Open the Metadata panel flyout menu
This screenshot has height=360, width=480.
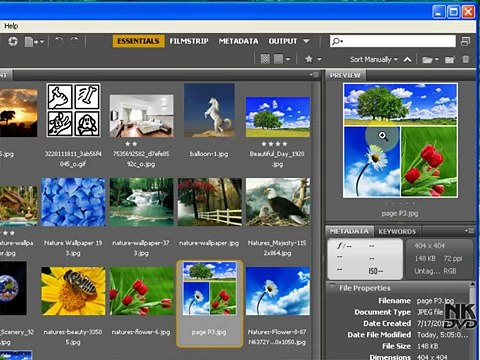469,231
